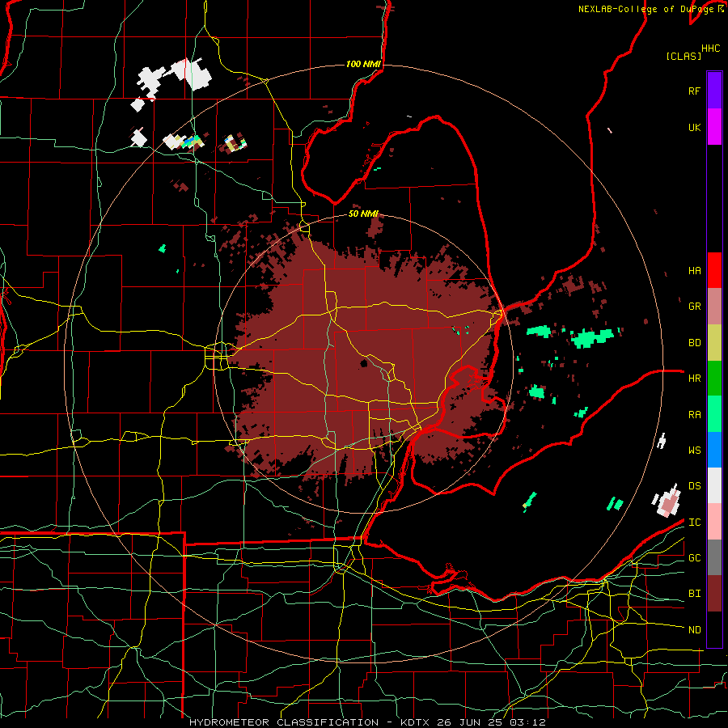Click the BI brown legend color swatch
This screenshot has width=728, height=728.
pos(714,594)
